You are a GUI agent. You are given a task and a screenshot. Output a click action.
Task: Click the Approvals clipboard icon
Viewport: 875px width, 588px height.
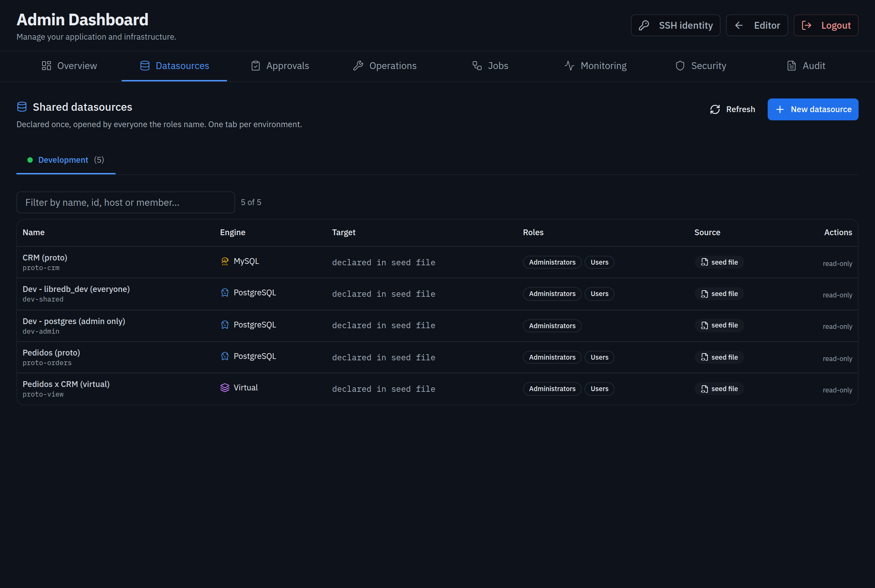[x=256, y=66]
